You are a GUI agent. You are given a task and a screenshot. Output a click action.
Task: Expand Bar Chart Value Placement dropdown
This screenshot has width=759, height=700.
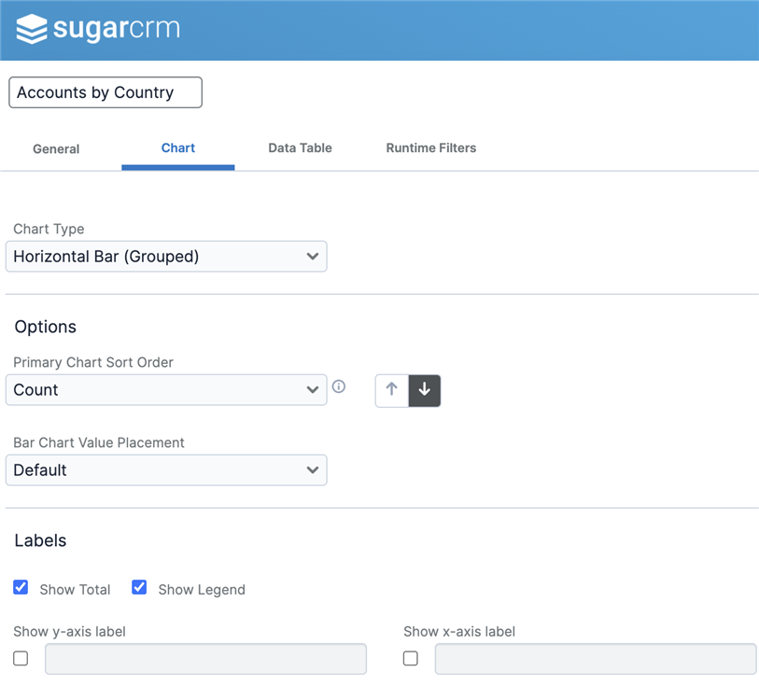pos(166,470)
